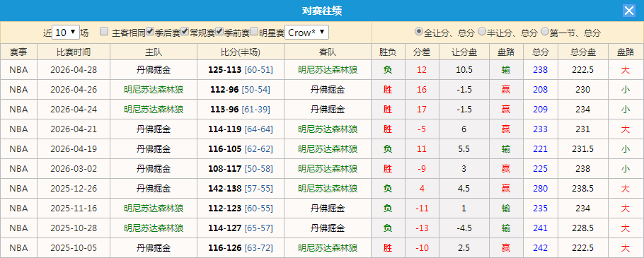Viewport: 644px width, 258px height.
Task: Select 半让分、总分 radio option
Action: tap(482, 31)
